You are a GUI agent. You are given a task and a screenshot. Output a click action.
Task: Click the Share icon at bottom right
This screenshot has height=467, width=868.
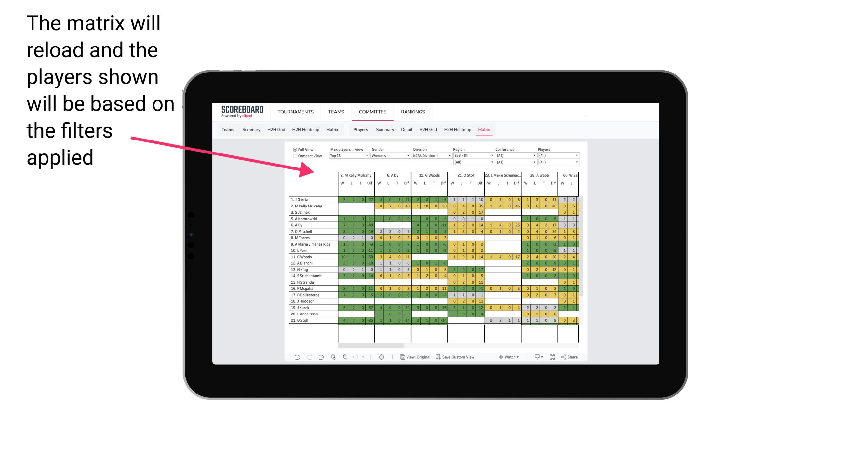571,357
